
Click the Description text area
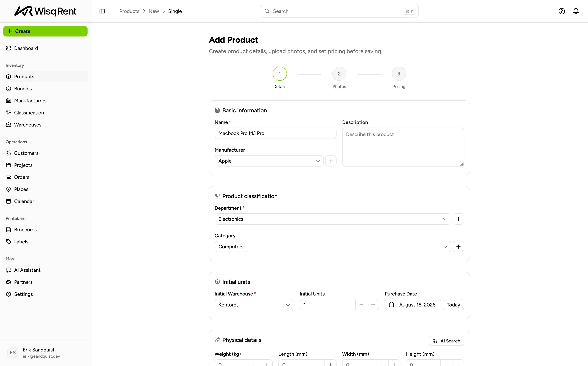click(403, 147)
